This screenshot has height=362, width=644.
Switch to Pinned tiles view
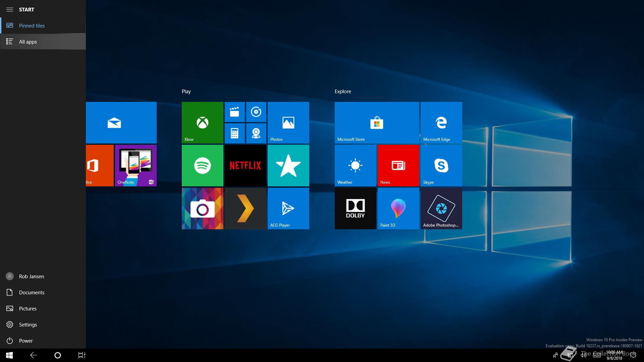tap(43, 25)
